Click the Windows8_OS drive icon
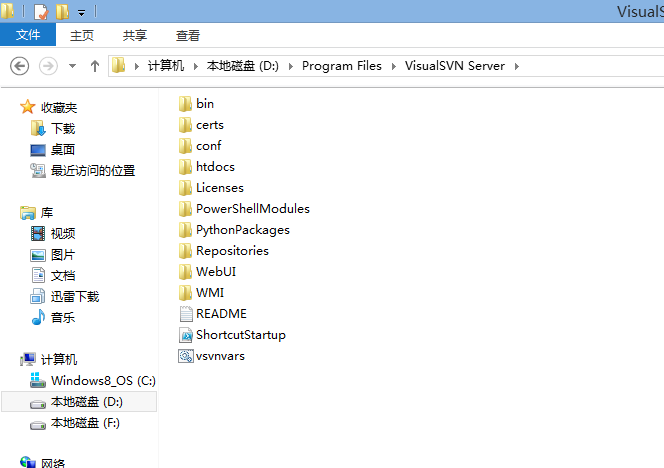 [38, 380]
